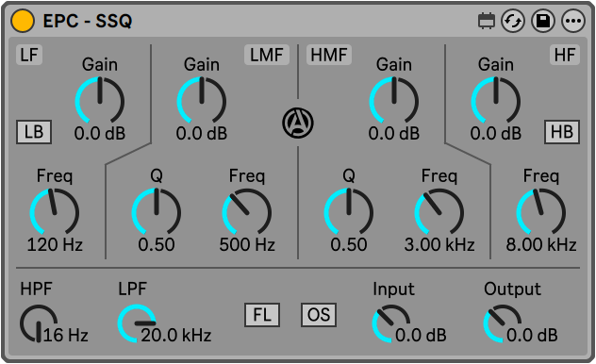Image resolution: width=596 pixels, height=364 pixels.
Task: Click the HPF knob
Action: click(39, 323)
